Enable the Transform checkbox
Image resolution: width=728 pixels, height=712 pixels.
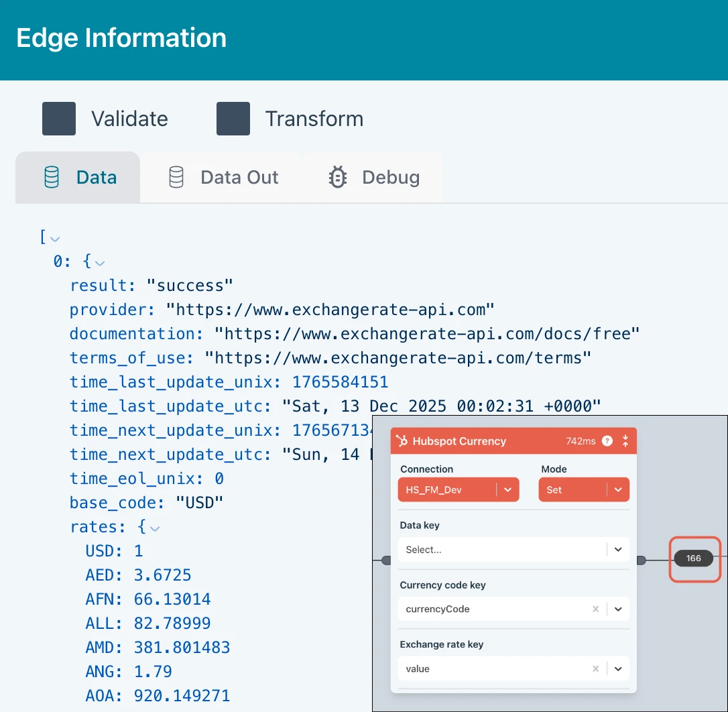[x=233, y=119]
